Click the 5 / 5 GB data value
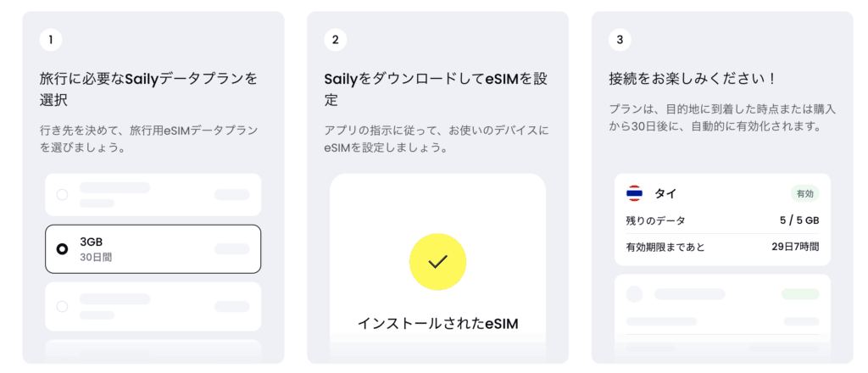The image size is (868, 373). (x=798, y=220)
